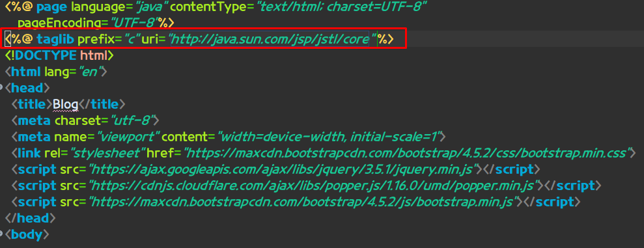Click the "viewport" name value
This screenshot has height=248, width=644.
(x=128, y=137)
